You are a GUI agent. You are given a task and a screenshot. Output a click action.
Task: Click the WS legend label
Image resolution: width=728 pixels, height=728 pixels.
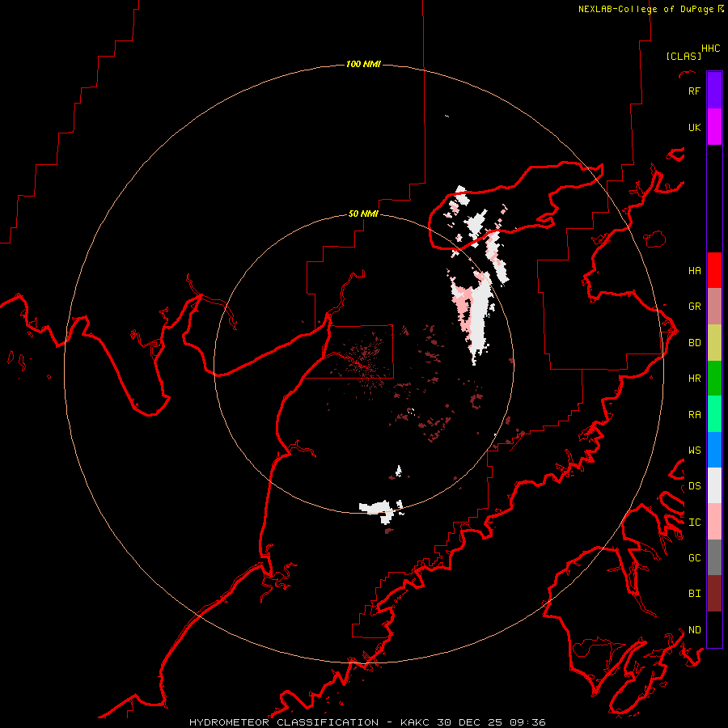(x=694, y=450)
